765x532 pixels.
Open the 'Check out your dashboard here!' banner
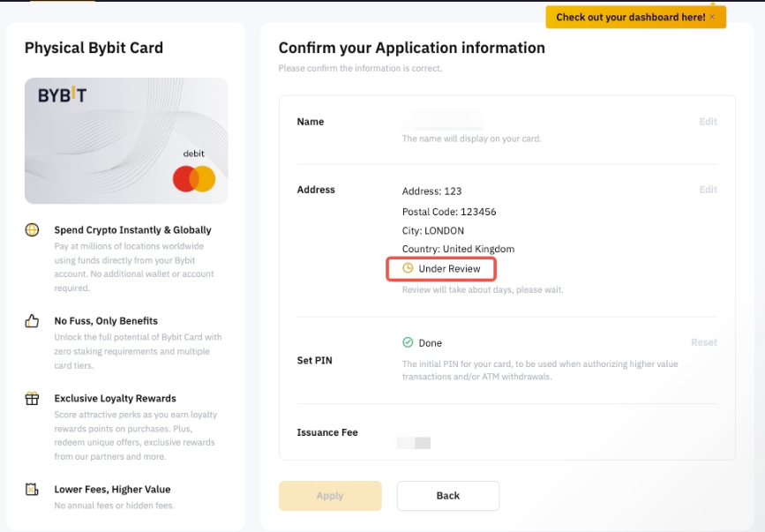(630, 17)
